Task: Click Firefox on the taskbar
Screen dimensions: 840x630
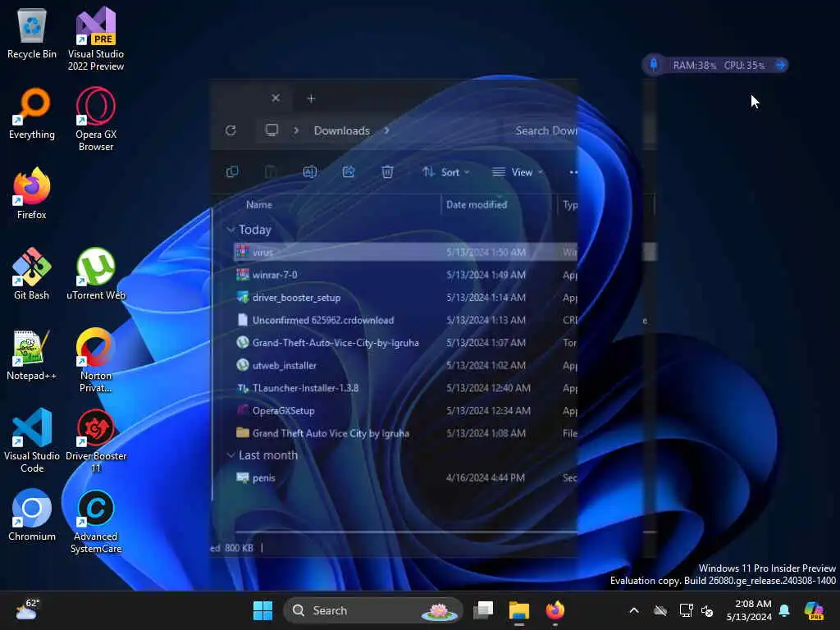Action: pos(555,610)
